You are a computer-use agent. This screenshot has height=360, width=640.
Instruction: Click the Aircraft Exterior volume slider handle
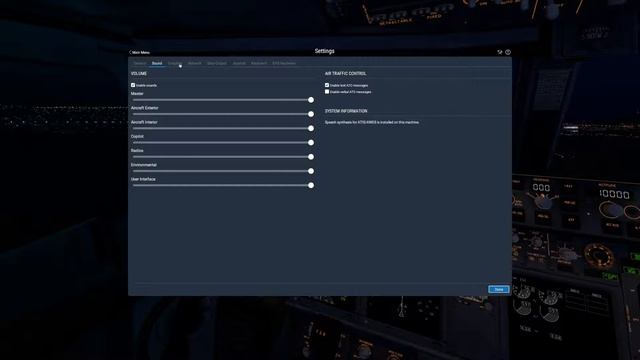(x=311, y=114)
